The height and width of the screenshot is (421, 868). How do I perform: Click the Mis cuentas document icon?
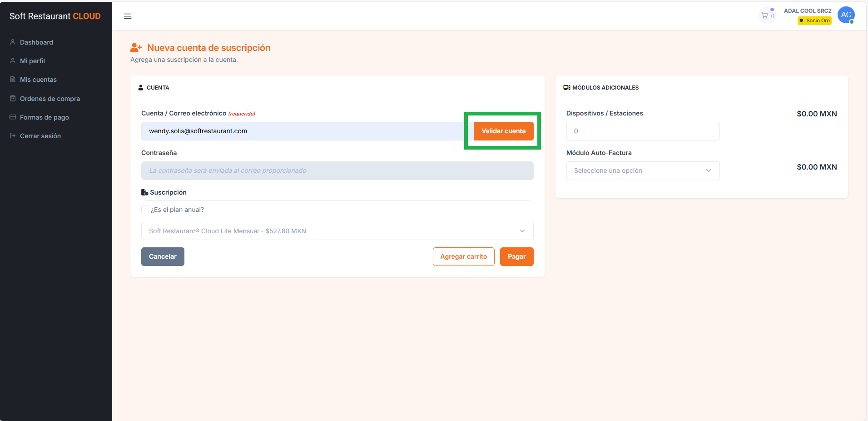coord(13,79)
